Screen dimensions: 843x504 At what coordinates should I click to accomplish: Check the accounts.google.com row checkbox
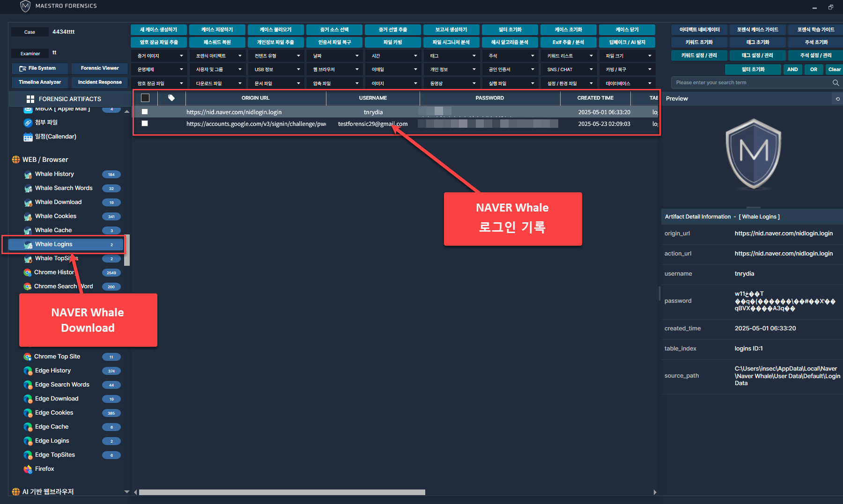(x=145, y=124)
